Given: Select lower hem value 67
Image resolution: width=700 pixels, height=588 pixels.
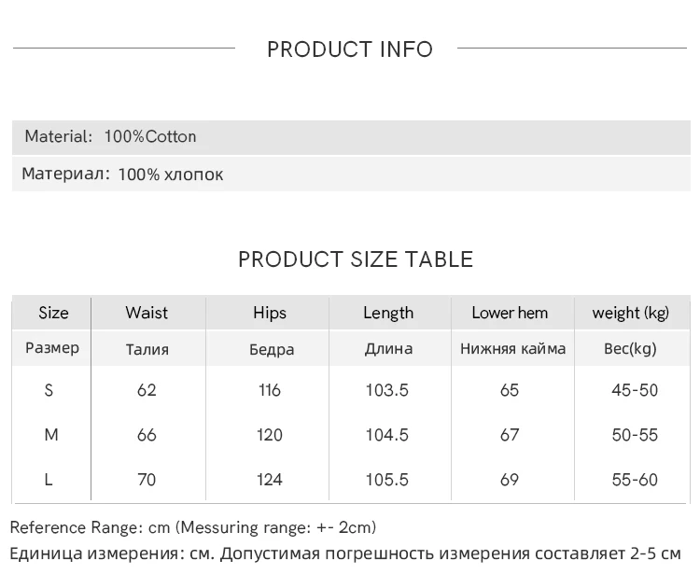Looking at the screenshot, I should tap(510, 435).
